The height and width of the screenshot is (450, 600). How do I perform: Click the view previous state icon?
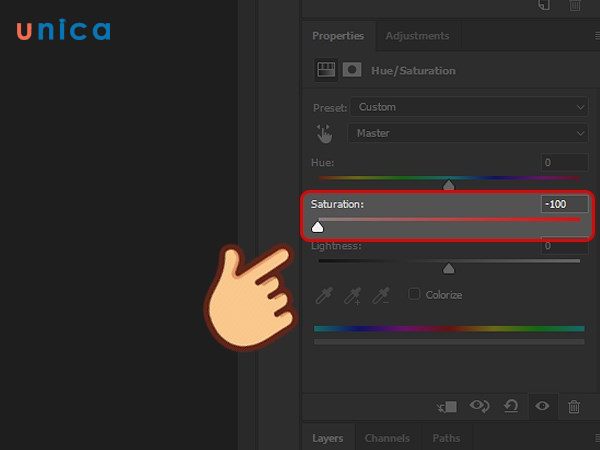(x=479, y=406)
